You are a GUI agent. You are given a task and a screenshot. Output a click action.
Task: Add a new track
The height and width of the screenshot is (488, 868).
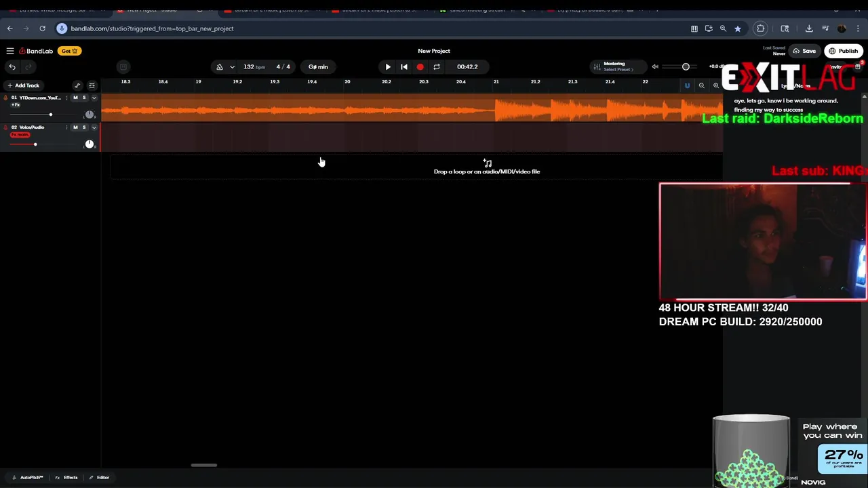[23, 85]
